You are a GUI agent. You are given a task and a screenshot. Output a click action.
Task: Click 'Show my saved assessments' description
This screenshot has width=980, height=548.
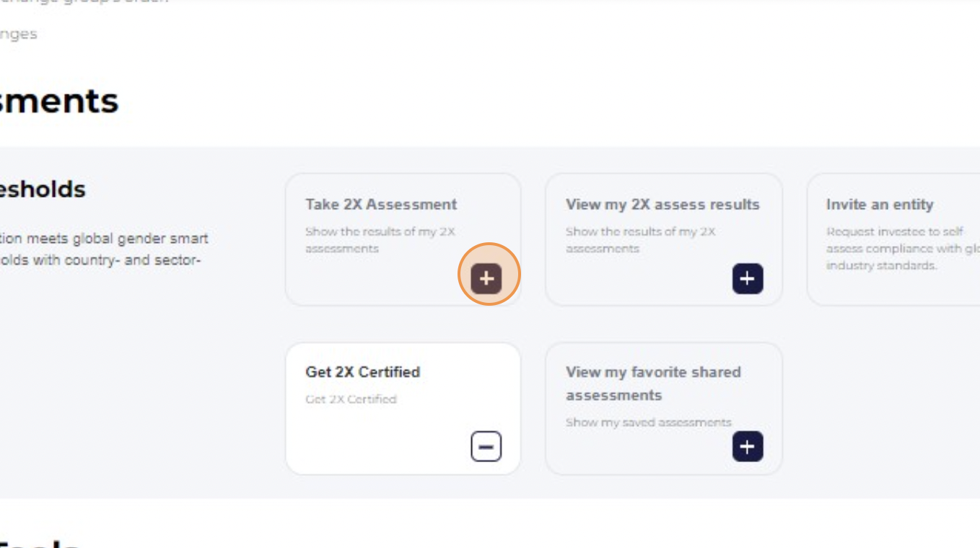tap(649, 422)
